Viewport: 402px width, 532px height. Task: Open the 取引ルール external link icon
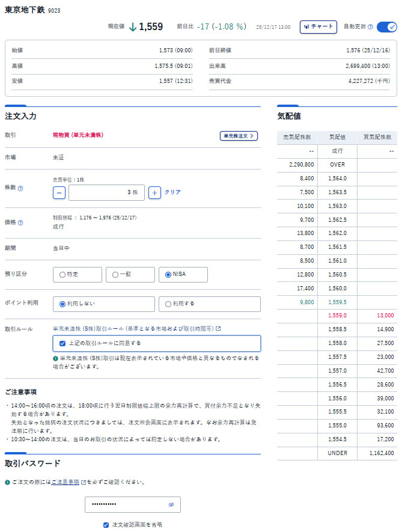point(218,329)
